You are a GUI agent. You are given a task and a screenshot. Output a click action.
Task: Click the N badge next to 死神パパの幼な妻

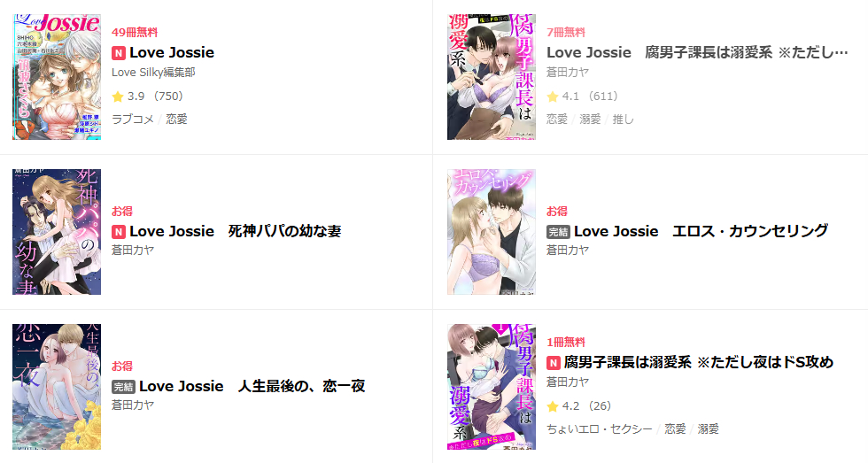[x=119, y=231]
